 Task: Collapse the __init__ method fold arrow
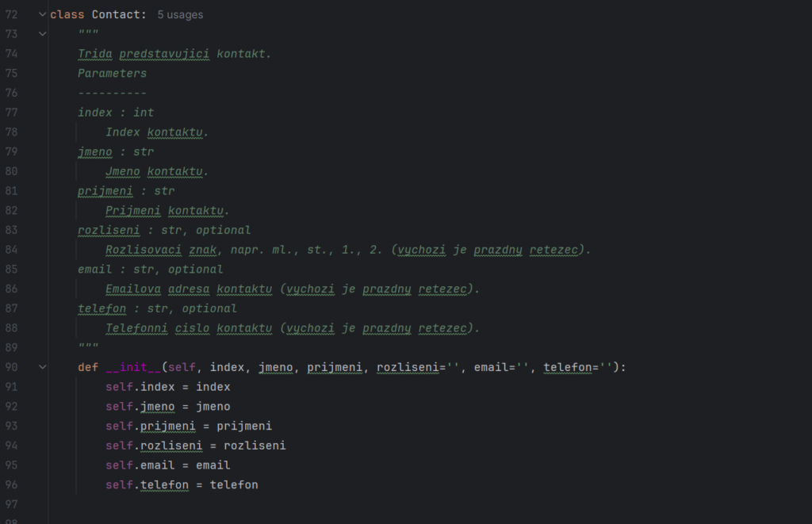[43, 367]
